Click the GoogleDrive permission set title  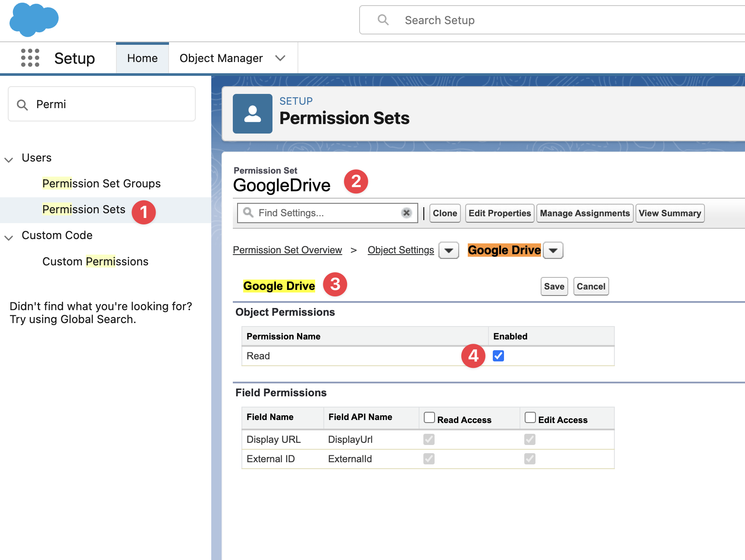pos(282,185)
